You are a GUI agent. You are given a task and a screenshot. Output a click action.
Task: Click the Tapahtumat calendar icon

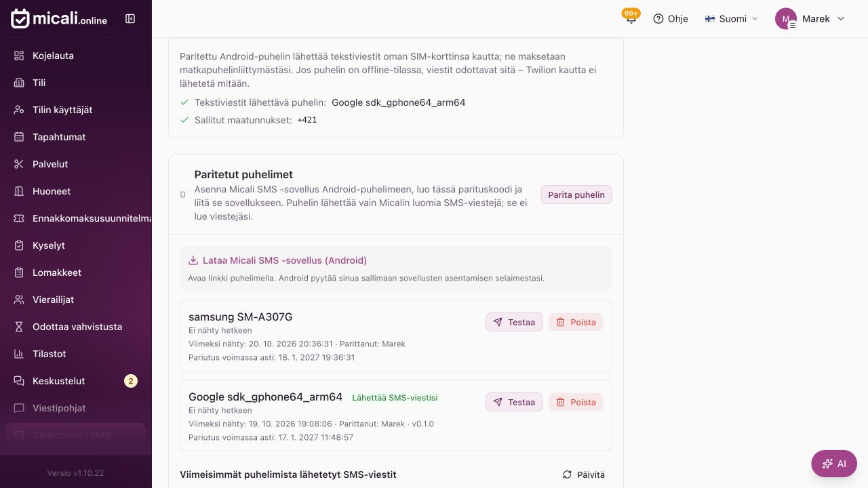pyautogui.click(x=19, y=137)
